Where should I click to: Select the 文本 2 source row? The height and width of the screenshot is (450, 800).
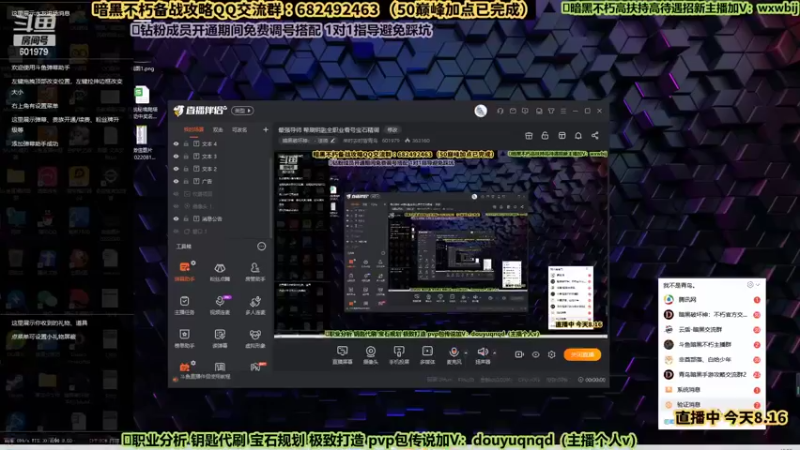click(219, 169)
